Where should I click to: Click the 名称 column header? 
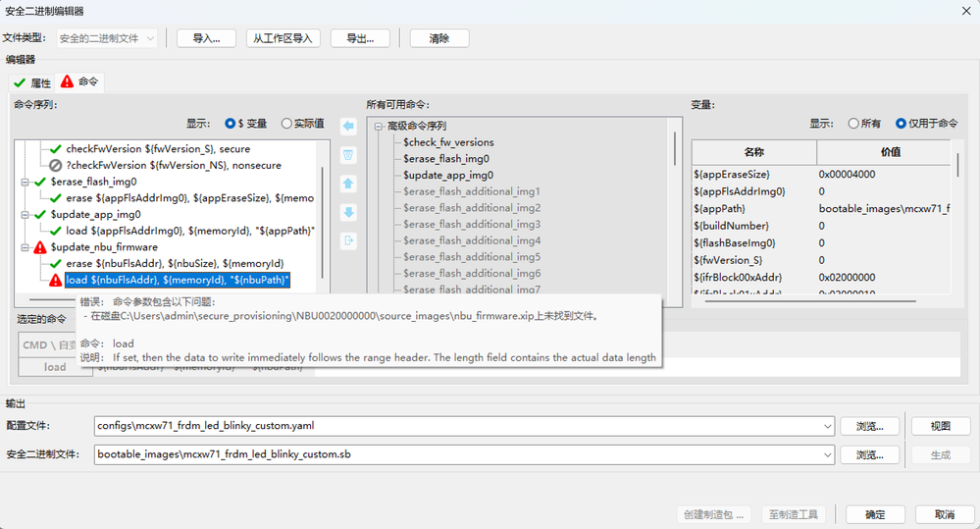point(754,152)
